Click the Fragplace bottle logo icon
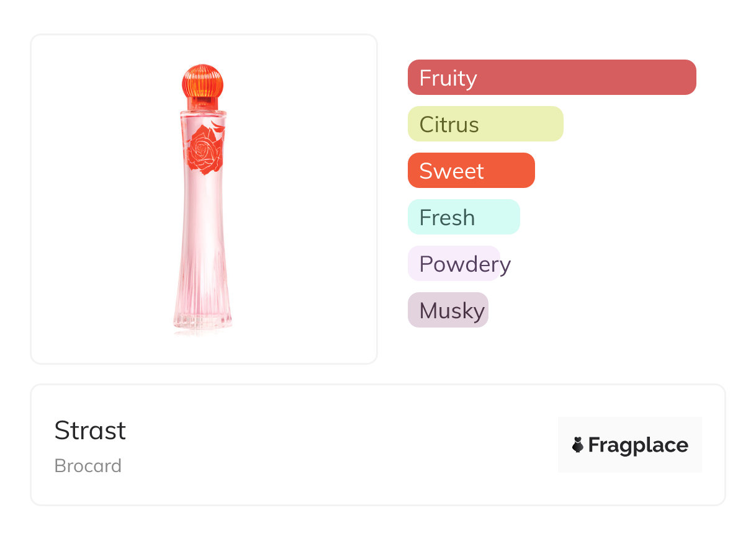This screenshot has height=536, width=756. click(x=578, y=445)
